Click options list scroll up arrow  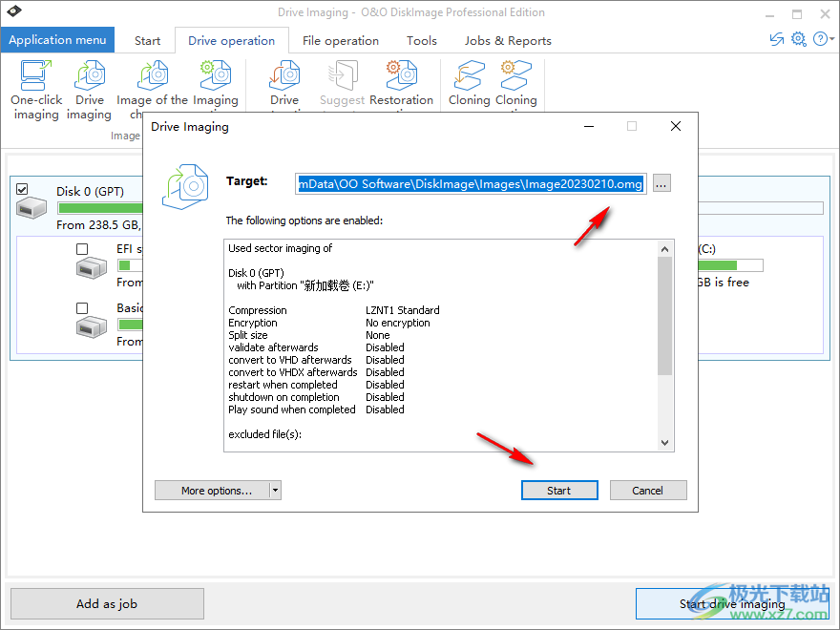click(x=664, y=248)
